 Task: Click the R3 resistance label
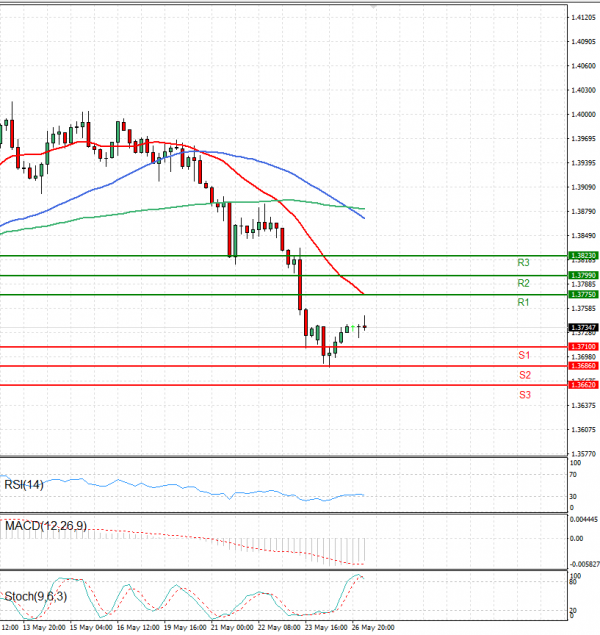523,263
